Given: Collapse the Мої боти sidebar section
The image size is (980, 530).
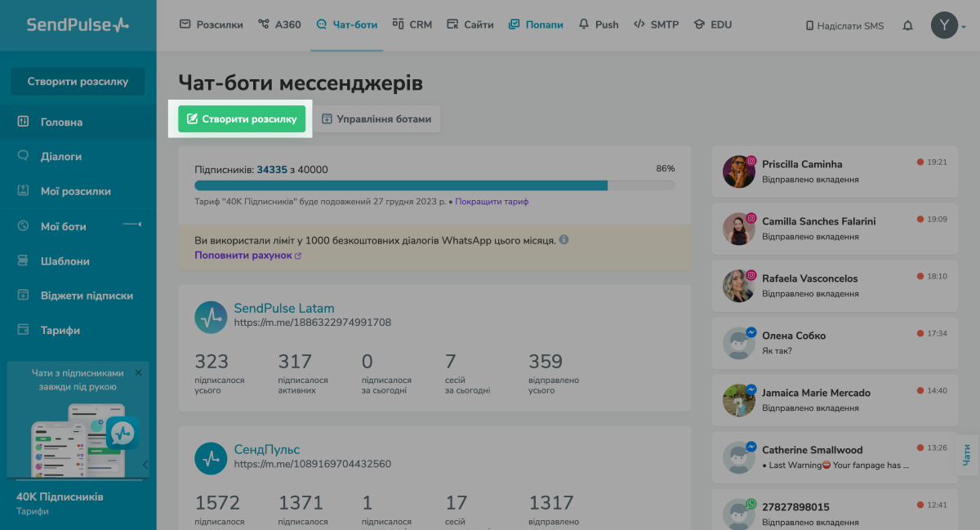Looking at the screenshot, I should pyautogui.click(x=133, y=226).
